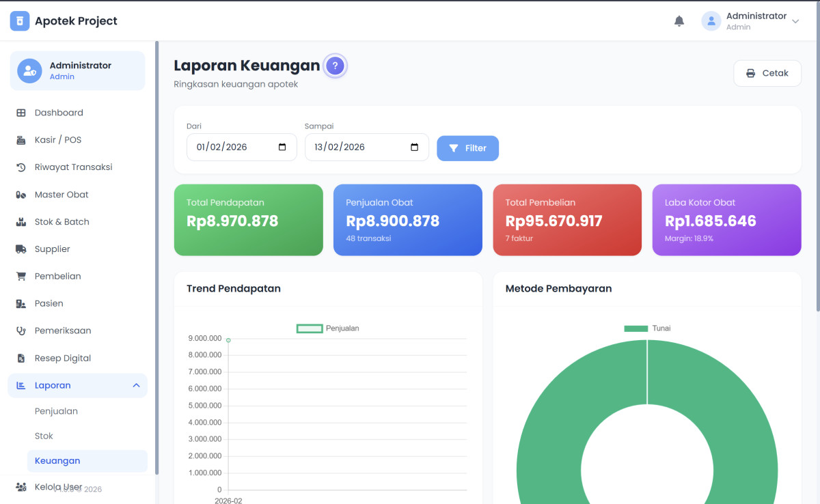Open the Pembelian menu item
Image resolution: width=820 pixels, height=504 pixels.
pyautogui.click(x=77, y=277)
